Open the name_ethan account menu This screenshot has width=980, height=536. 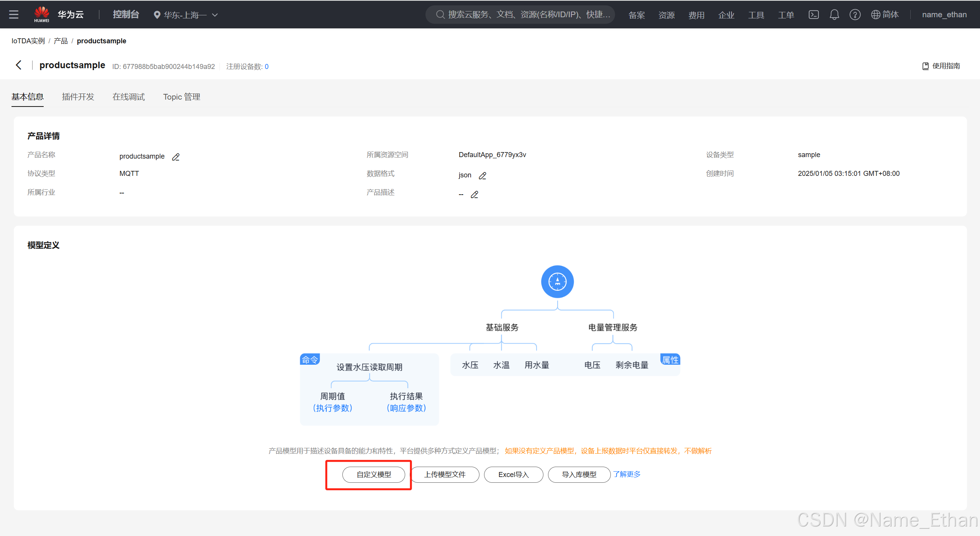pos(944,15)
